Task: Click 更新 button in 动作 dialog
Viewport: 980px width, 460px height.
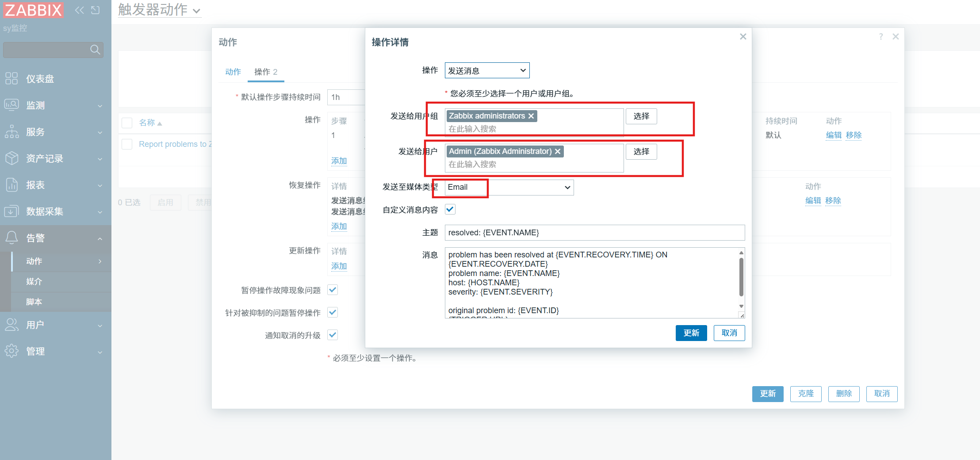Action: [768, 394]
